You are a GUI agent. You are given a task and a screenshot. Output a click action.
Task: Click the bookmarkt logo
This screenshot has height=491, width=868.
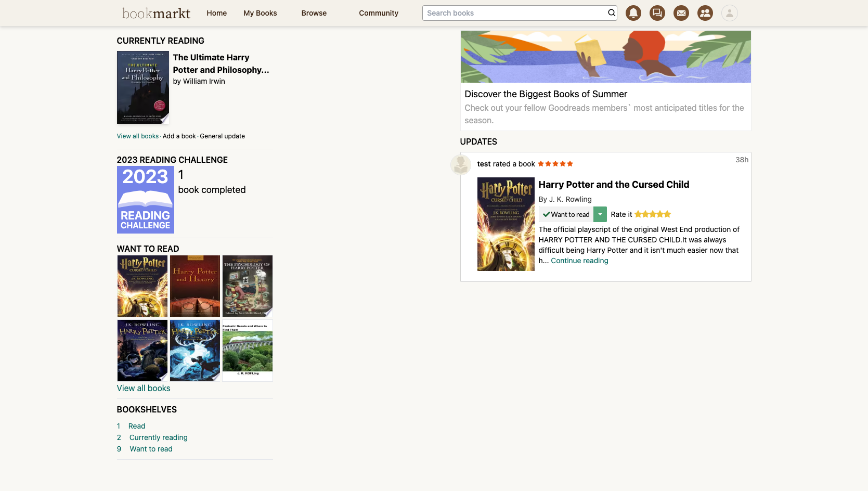(156, 13)
